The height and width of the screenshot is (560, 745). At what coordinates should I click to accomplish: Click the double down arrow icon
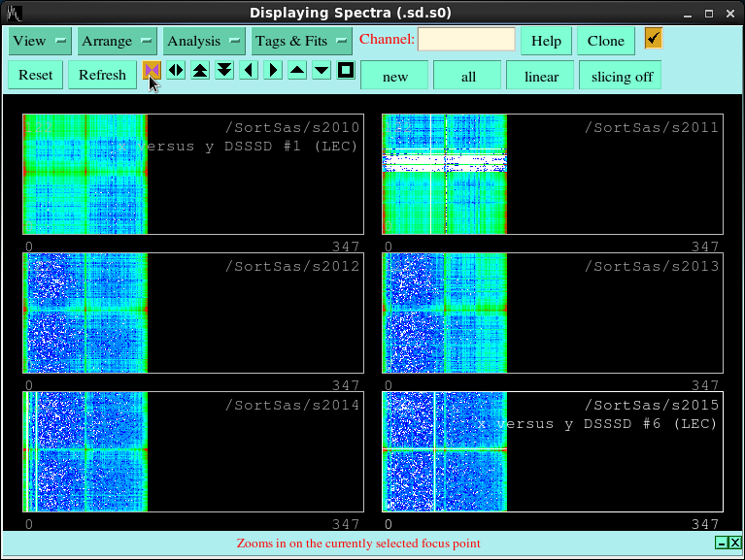[x=224, y=71]
